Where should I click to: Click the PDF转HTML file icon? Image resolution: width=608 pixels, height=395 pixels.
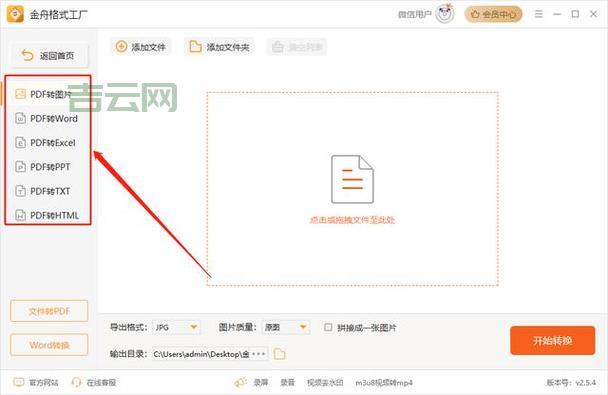click(20, 215)
